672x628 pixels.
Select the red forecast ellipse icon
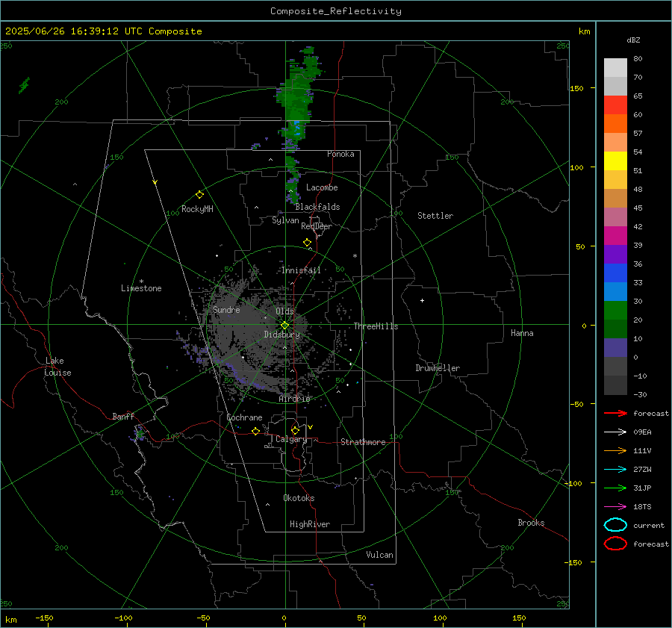[615, 544]
